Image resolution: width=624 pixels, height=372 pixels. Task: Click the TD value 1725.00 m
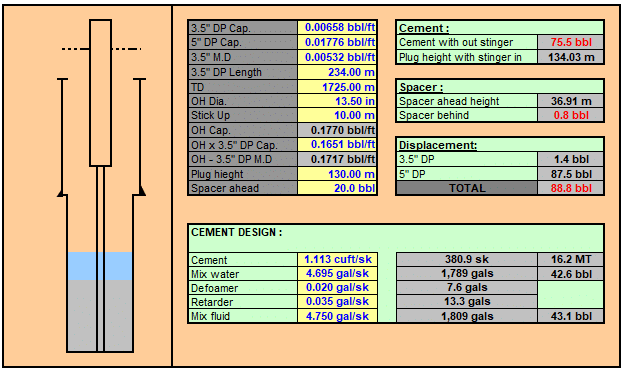point(337,87)
